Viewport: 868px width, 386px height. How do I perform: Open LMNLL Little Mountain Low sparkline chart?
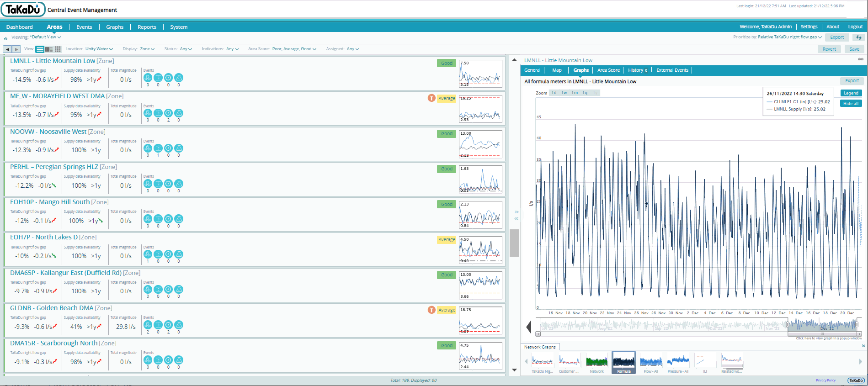point(480,74)
